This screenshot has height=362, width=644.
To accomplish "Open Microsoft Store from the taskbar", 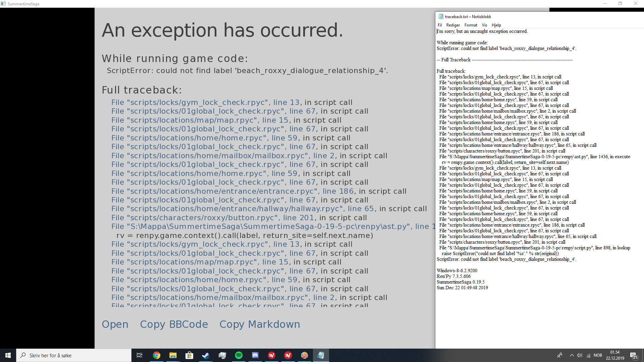I will click(189, 355).
